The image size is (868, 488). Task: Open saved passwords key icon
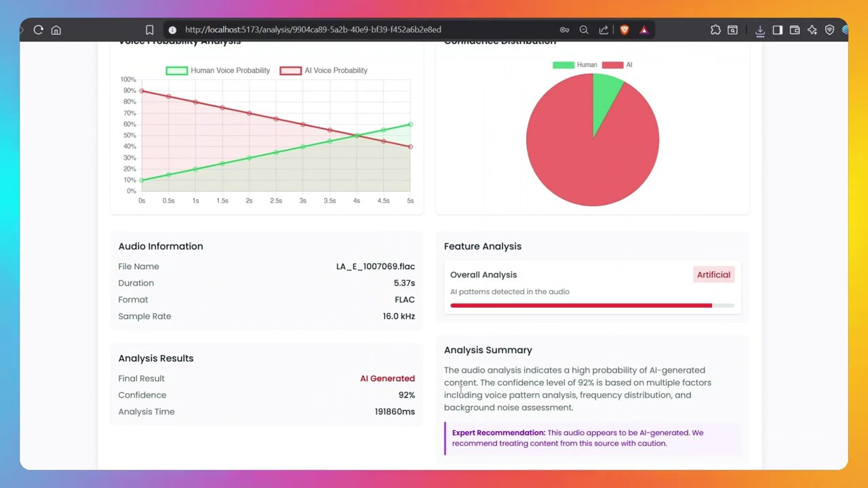[564, 30]
